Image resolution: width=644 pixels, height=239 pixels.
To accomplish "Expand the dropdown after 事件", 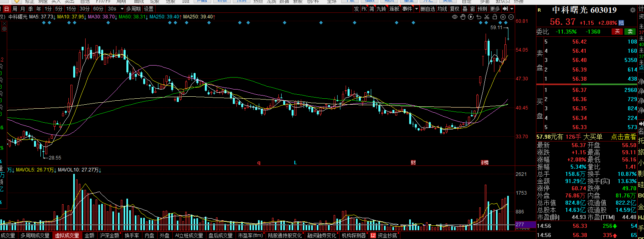I will click(x=416, y=9).
